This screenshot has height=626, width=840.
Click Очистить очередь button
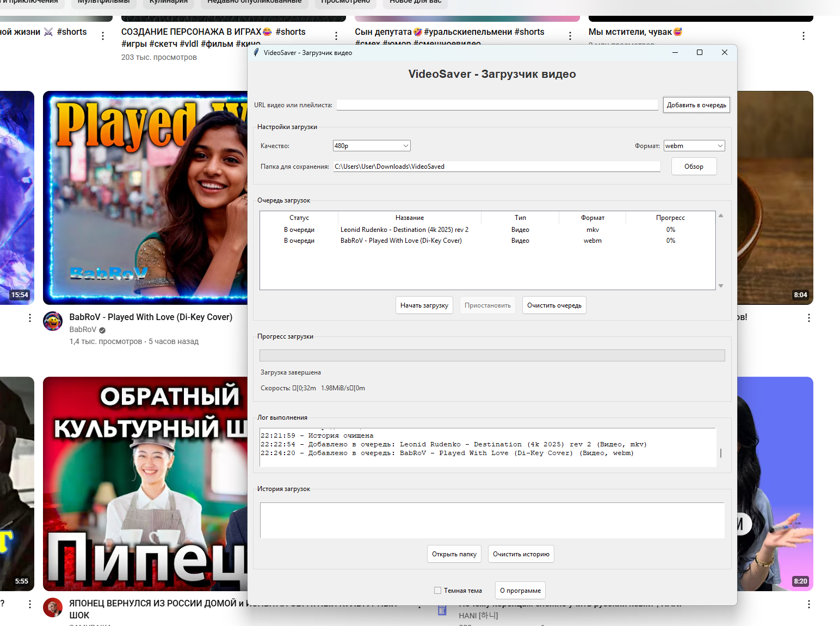[554, 305]
